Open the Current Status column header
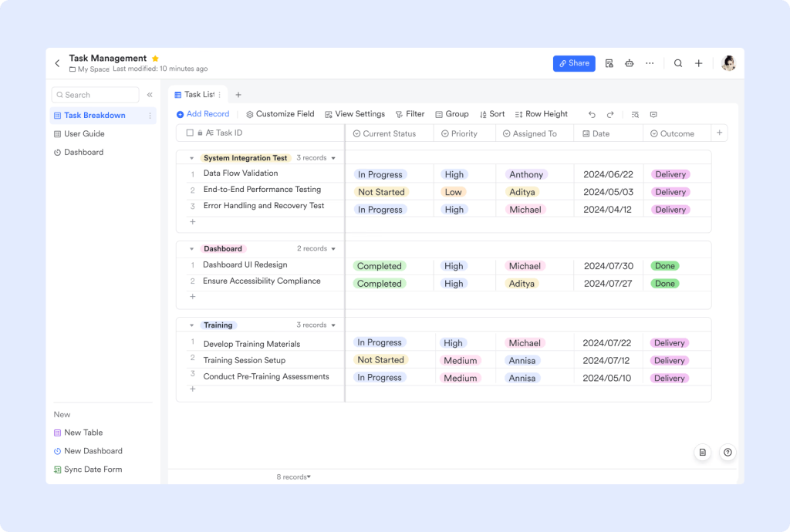The width and height of the screenshot is (790, 532). 389,133
